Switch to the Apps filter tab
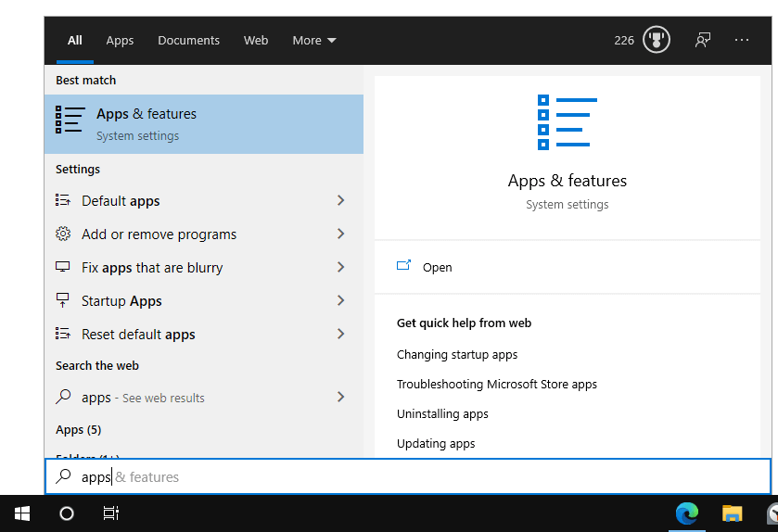 120,40
